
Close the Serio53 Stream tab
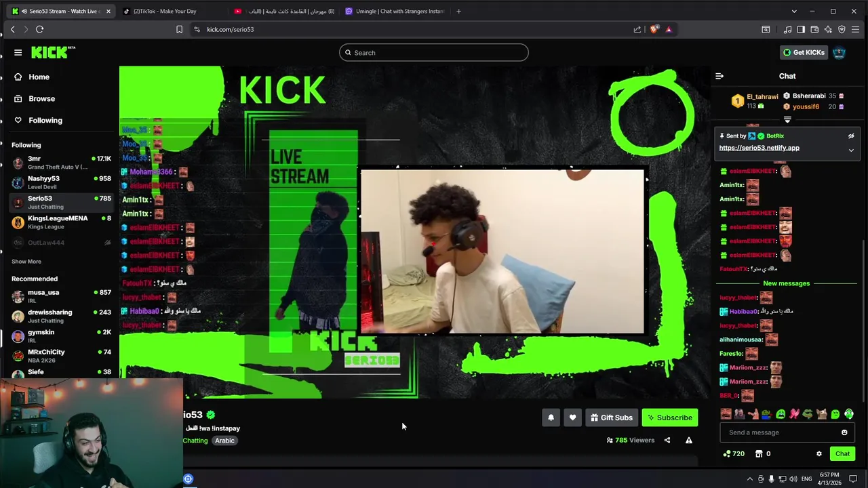pyautogui.click(x=108, y=11)
